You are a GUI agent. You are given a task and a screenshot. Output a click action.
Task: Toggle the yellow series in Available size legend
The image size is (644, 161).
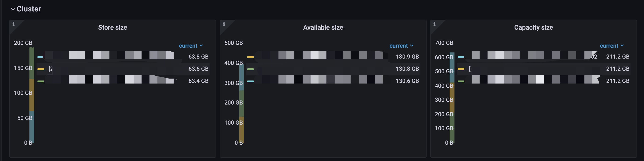pos(250,57)
